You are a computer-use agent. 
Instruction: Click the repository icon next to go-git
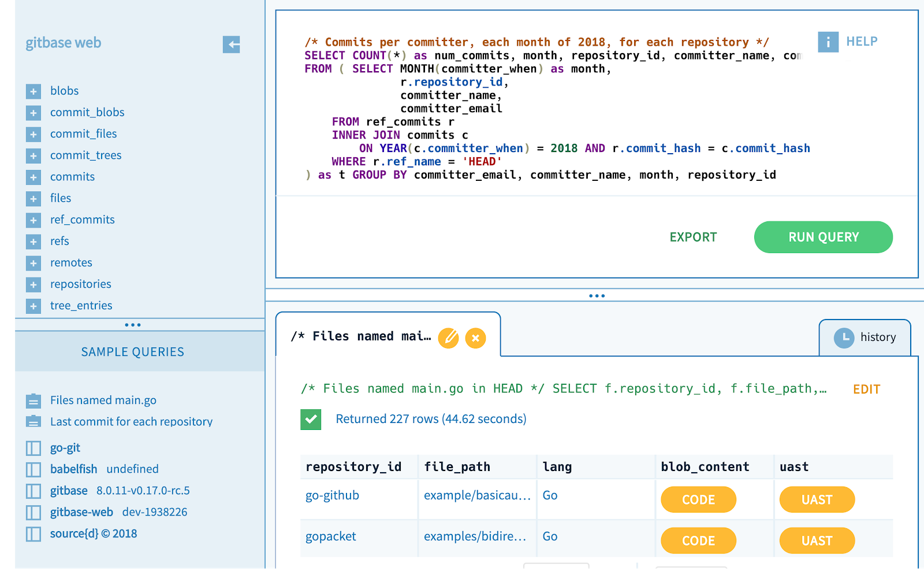[33, 447]
